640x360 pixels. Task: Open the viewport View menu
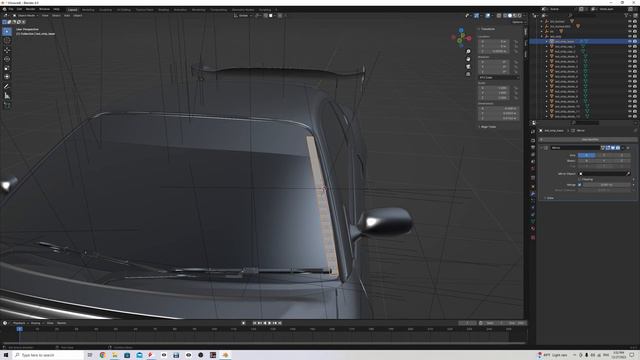tap(45, 16)
